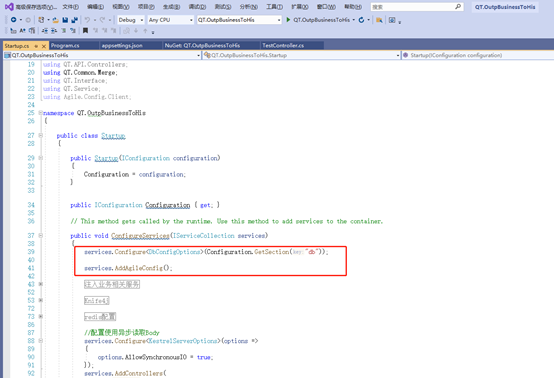Click the first icon on the text editor toolbar
Viewport: 554px width, 378px height.
click(13, 31)
